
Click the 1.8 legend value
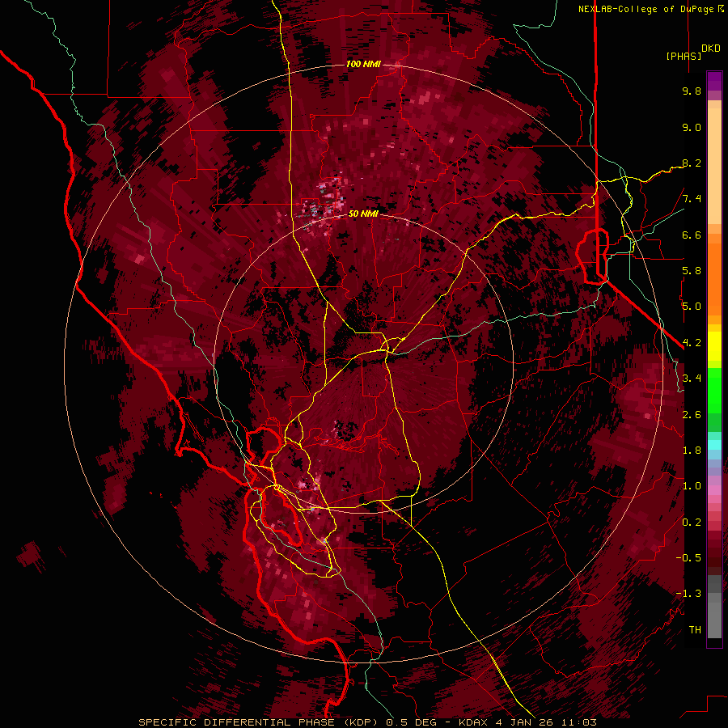[x=692, y=451]
